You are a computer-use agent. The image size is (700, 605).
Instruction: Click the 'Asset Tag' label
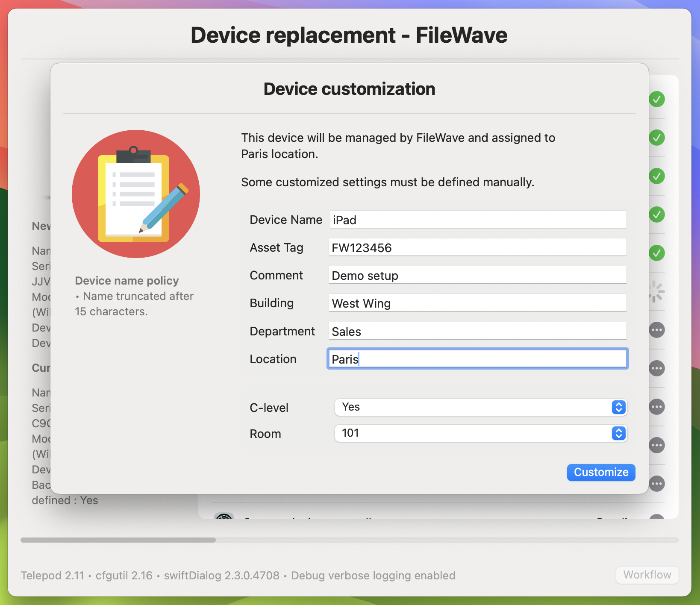[x=276, y=248]
